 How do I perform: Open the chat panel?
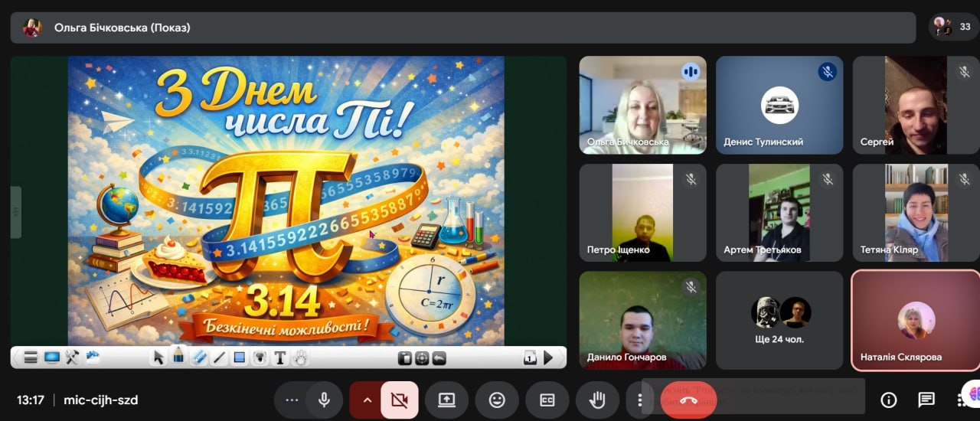click(926, 400)
